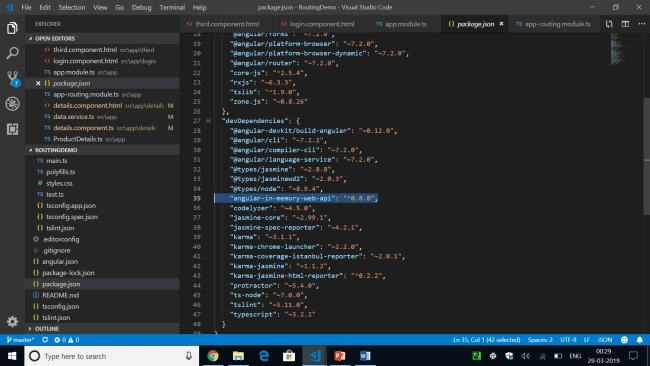Screen dimensions: 650x366
Task: Open the Search view in activity bar
Action: (x=12, y=53)
